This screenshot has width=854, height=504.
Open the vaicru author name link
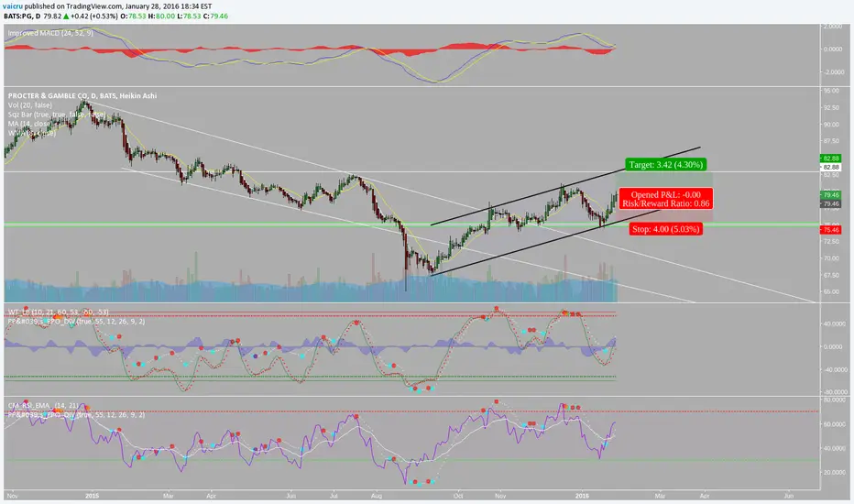(13, 6)
